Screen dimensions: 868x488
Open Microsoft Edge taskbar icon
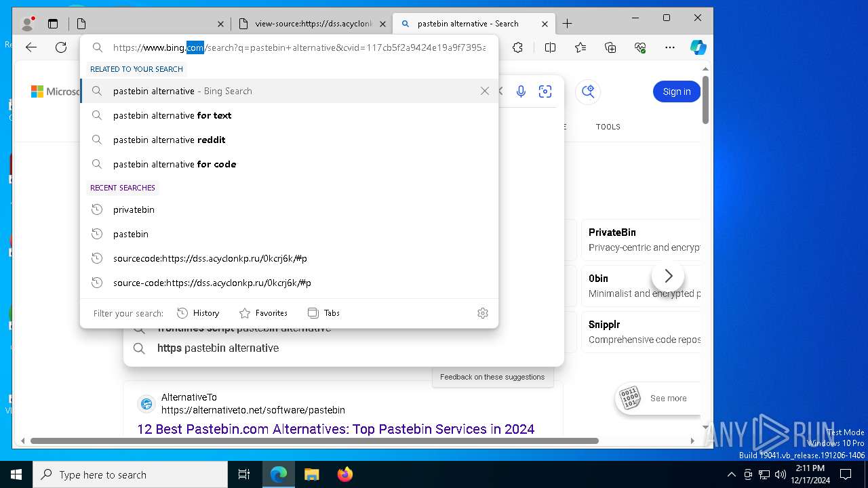point(279,474)
